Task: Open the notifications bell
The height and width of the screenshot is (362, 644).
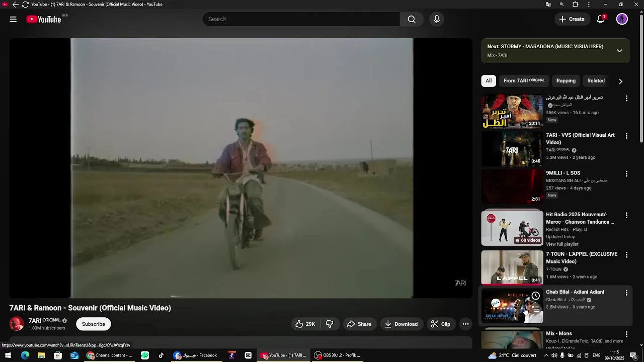Action: click(x=600, y=19)
